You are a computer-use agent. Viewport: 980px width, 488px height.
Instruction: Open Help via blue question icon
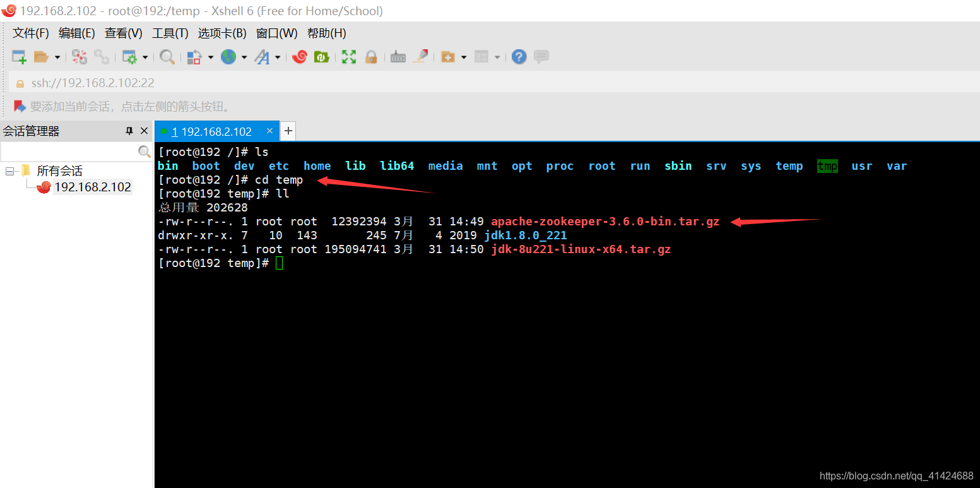pyautogui.click(x=519, y=57)
